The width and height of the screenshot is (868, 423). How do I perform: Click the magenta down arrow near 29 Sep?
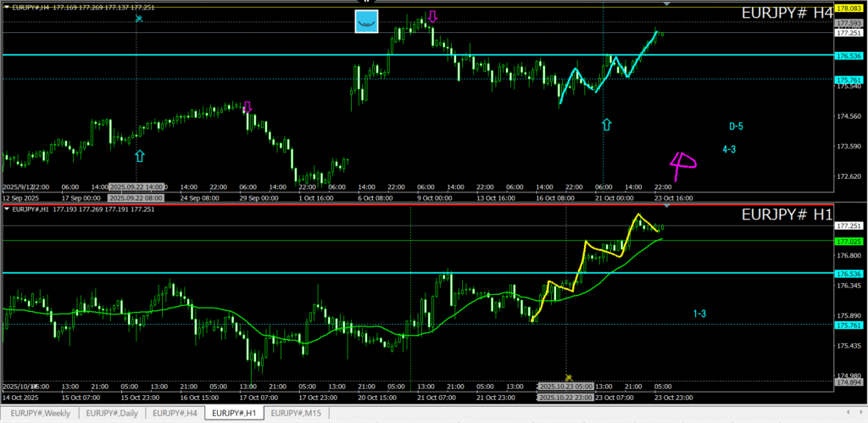pos(248,108)
